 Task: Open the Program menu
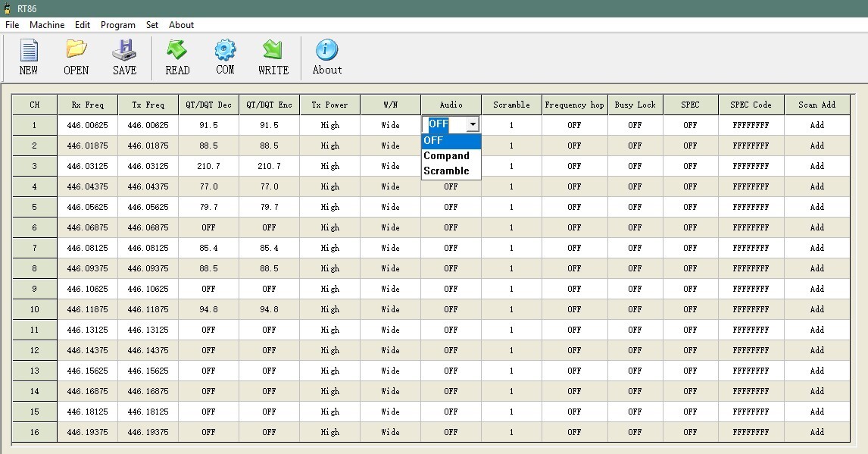(x=118, y=25)
